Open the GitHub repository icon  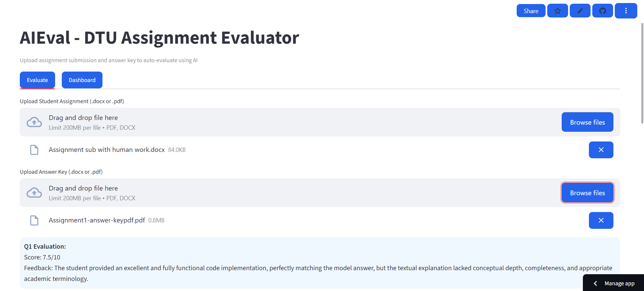click(603, 11)
